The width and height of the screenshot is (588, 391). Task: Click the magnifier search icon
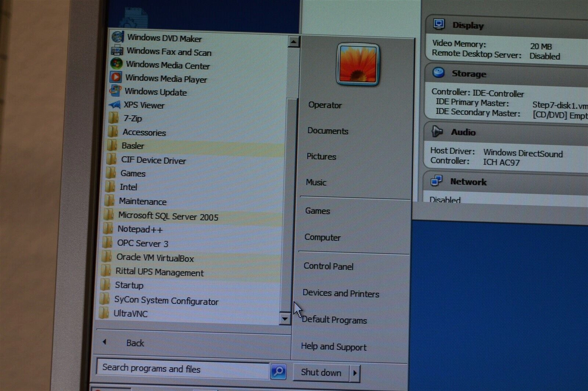tap(278, 372)
